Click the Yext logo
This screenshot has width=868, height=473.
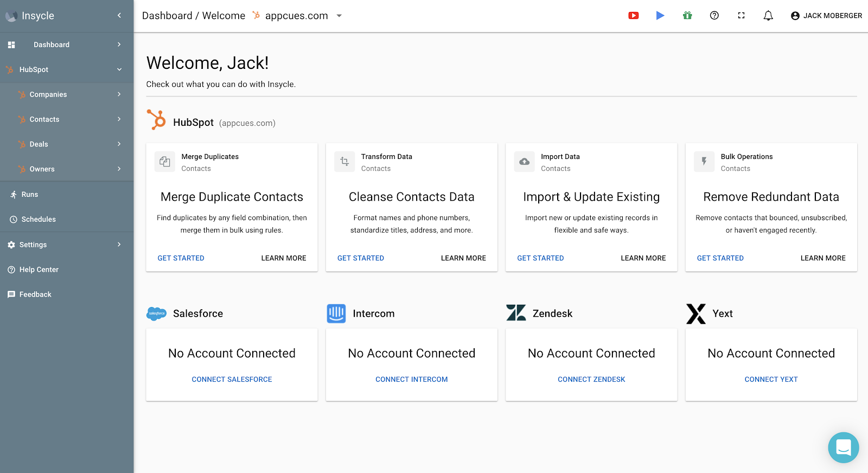tap(696, 314)
